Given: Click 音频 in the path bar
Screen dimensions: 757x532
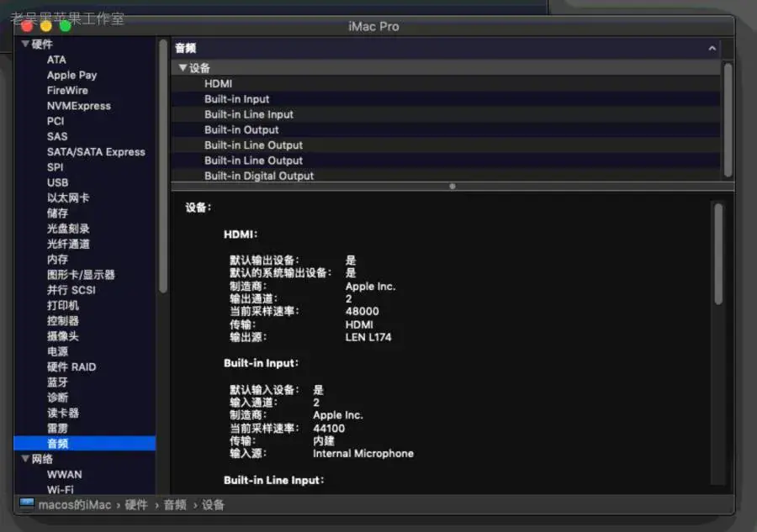Looking at the screenshot, I should (175, 505).
